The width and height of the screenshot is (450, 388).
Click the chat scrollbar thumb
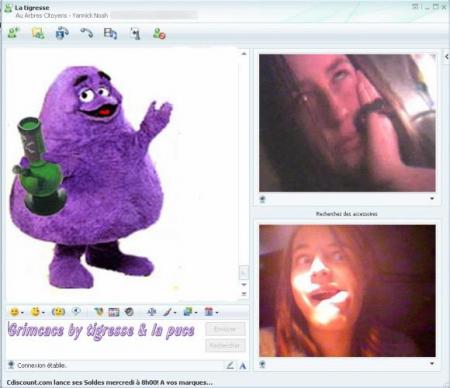coord(244,273)
